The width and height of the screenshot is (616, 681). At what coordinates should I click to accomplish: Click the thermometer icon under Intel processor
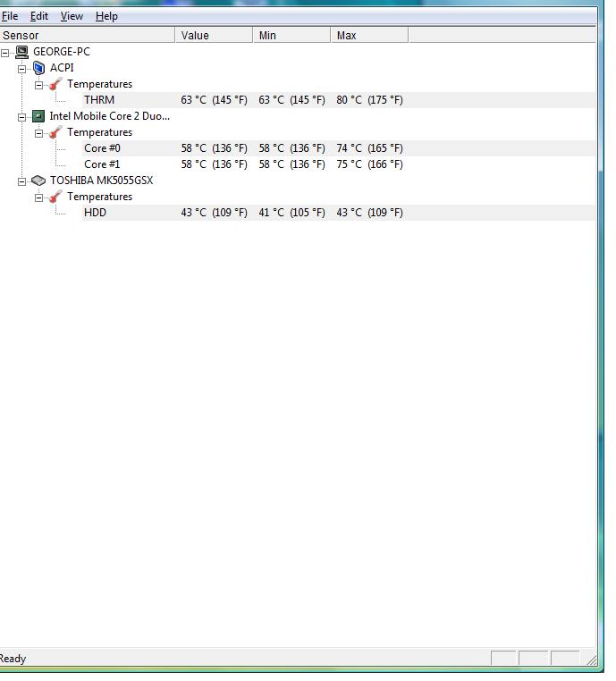click(x=55, y=132)
